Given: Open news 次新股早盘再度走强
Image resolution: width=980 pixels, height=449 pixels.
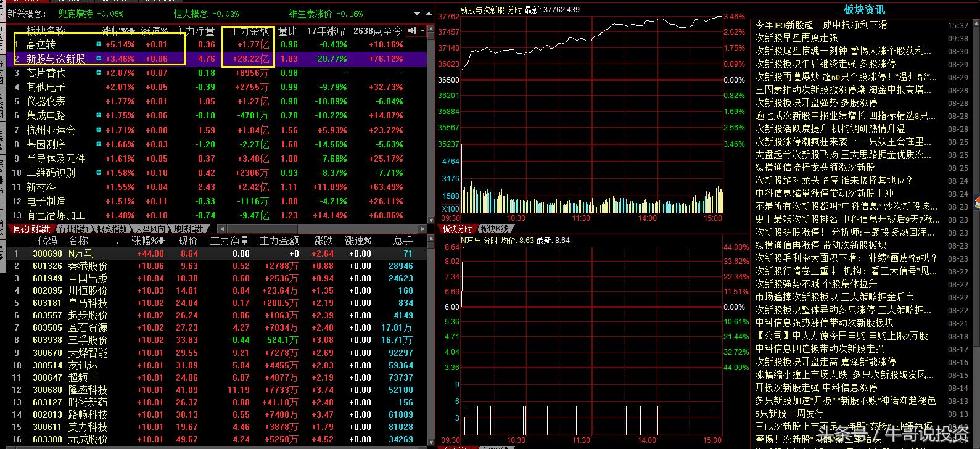Looking at the screenshot, I should [x=797, y=38].
